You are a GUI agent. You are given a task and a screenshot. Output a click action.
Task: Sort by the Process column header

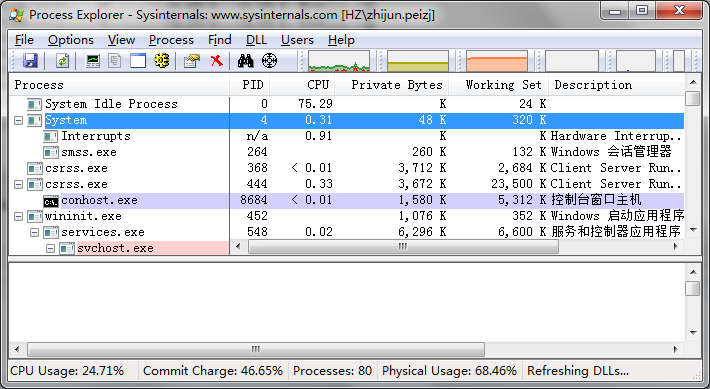pyautogui.click(x=119, y=85)
